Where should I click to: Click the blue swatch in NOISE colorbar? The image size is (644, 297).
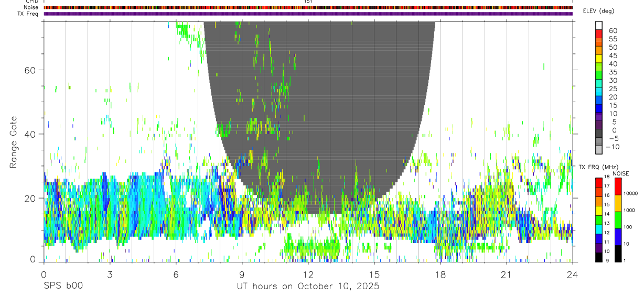618,237
